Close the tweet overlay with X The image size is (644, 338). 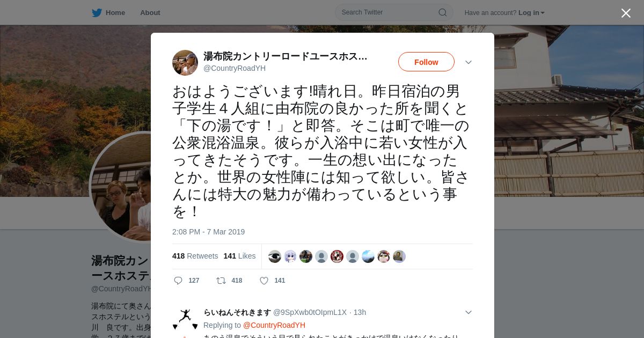[626, 13]
